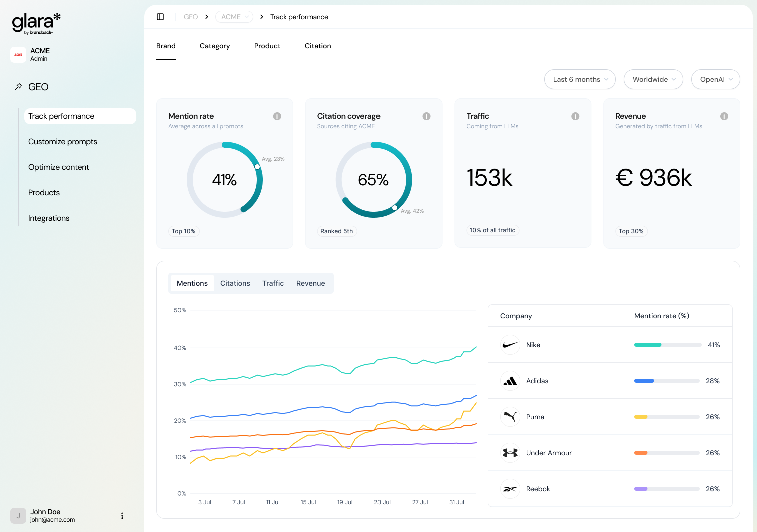Click the glara logo
Image resolution: width=757 pixels, height=532 pixels.
click(x=36, y=23)
